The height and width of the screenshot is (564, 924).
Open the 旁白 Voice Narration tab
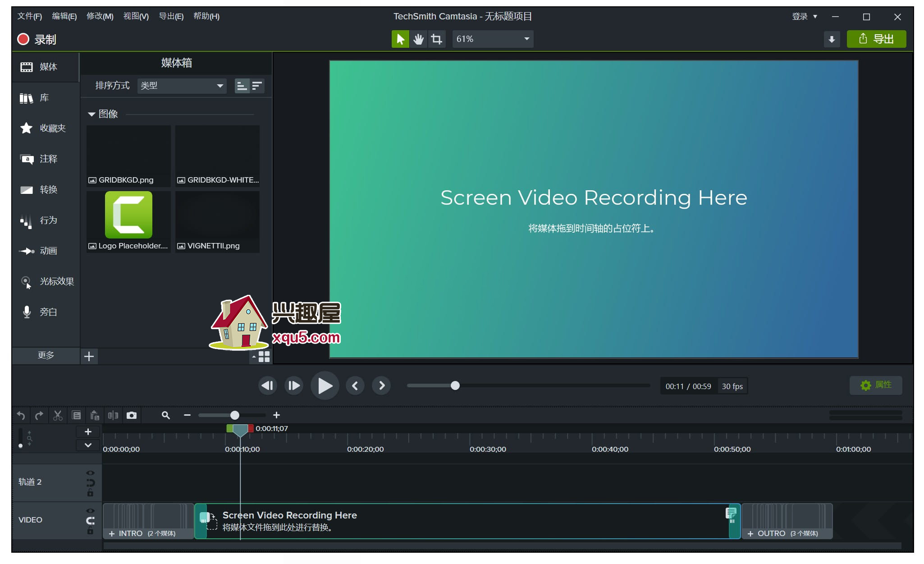click(46, 312)
